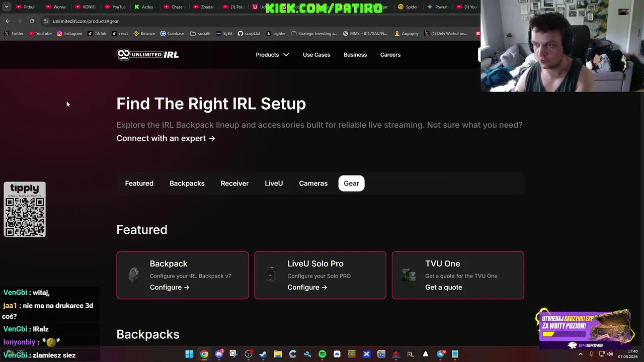Click the LiveU Solo Pro thumbnail
The image size is (644, 362).
click(x=271, y=275)
